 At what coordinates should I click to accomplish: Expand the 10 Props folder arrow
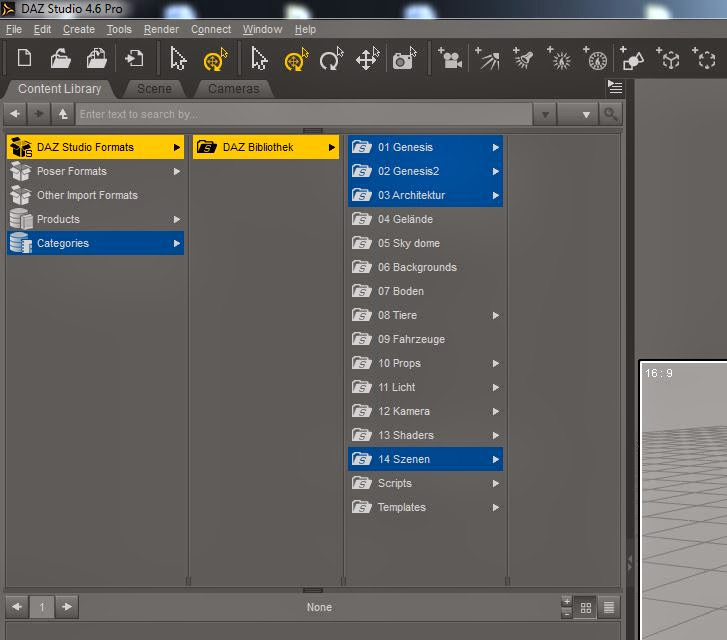click(x=495, y=364)
